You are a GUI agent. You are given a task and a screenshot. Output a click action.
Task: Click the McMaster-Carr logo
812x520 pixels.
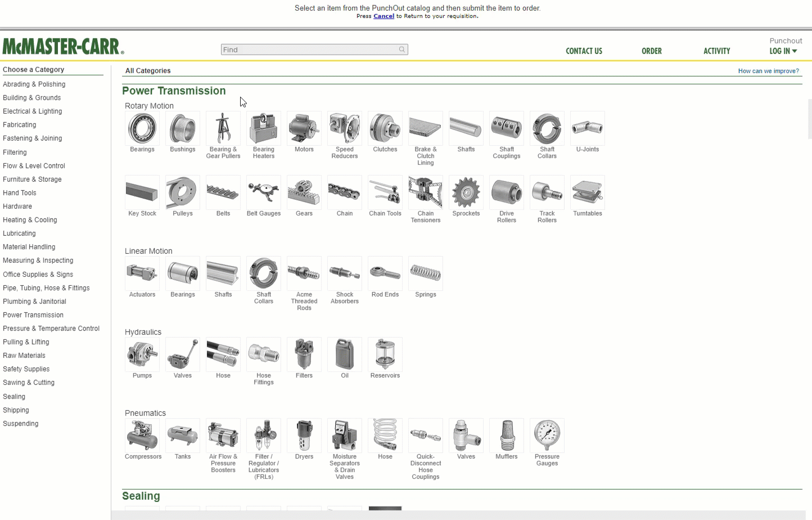pyautogui.click(x=63, y=46)
